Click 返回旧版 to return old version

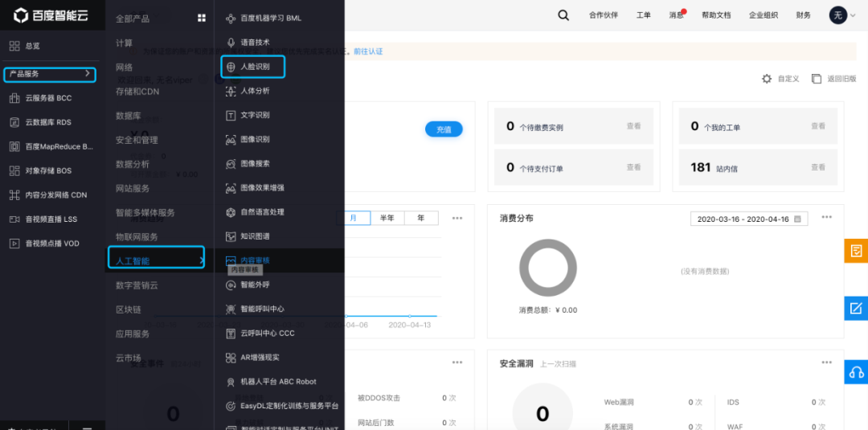[x=834, y=79]
